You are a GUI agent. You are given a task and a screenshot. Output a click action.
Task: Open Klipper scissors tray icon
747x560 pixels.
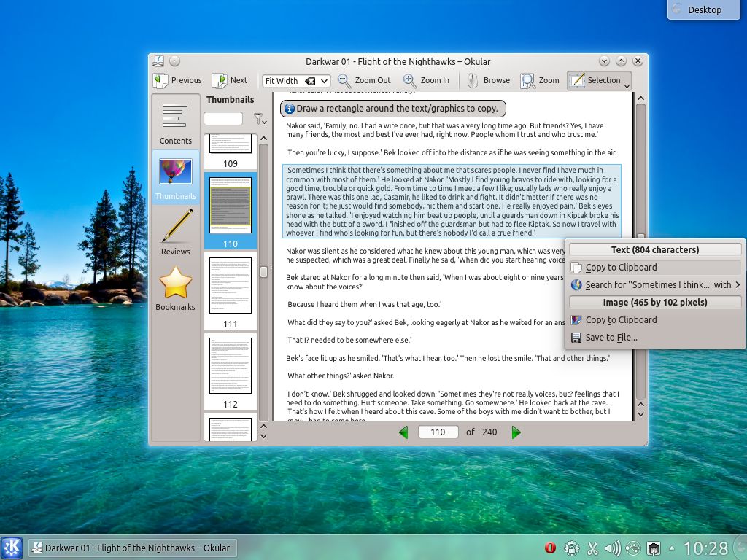point(592,548)
